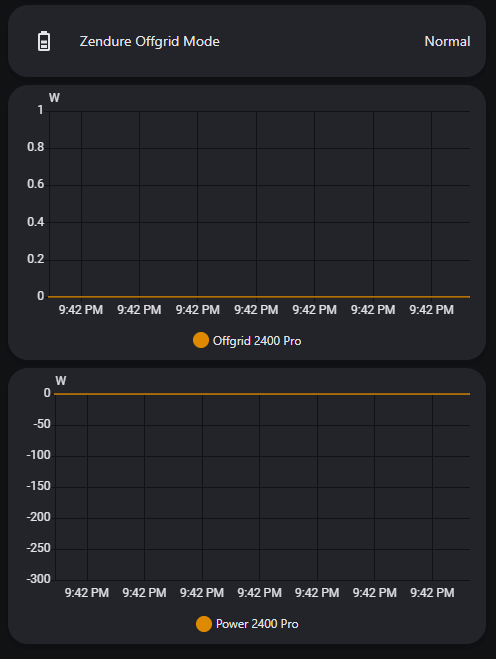
Task: Click the Offgrid 2400 Pro legend label
Action: pos(257,341)
